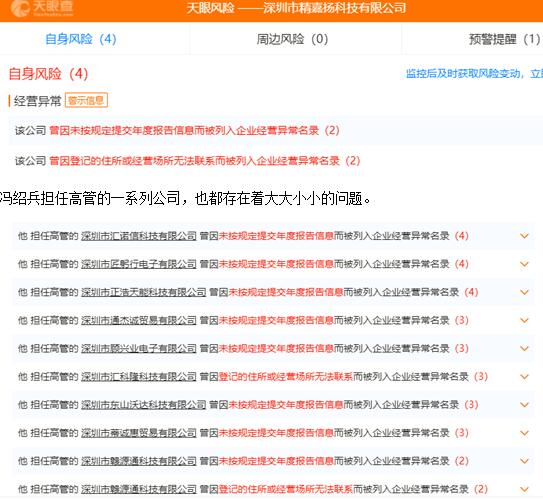Screen dimensions: 543x500
Task: Open company link 深圳市顾兴业电子有限公司
Action: tap(139, 349)
